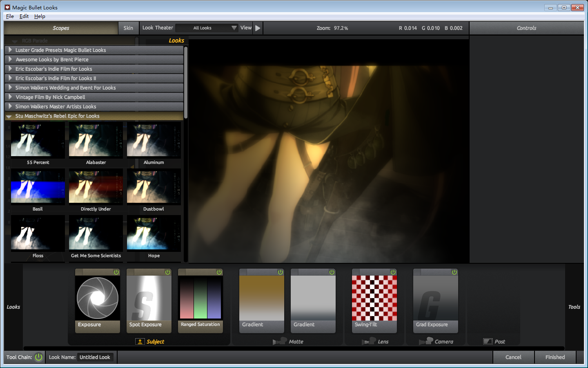
Task: Toggle power on Exposure tool
Action: [116, 272]
